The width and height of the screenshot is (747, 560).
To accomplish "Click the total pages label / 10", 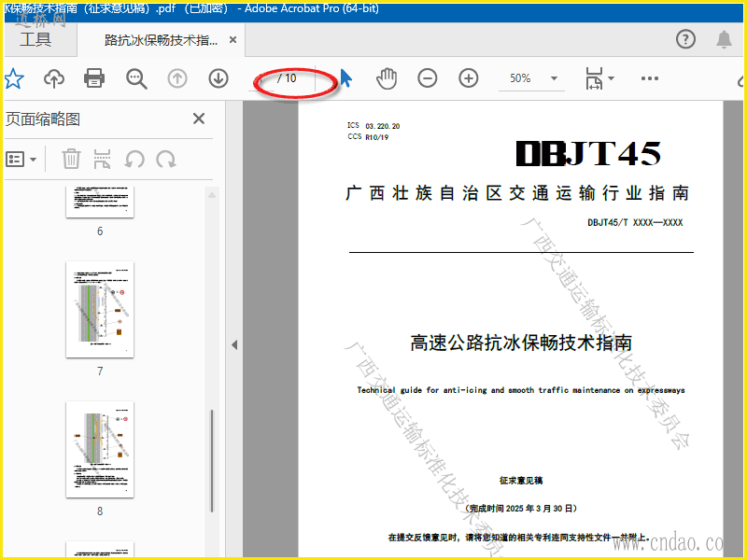I will 287,78.
